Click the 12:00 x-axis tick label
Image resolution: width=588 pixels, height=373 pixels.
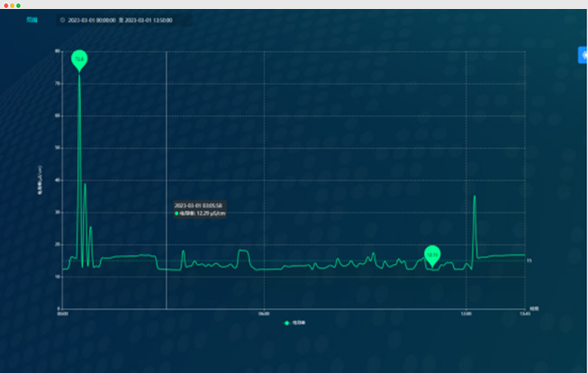466,314
